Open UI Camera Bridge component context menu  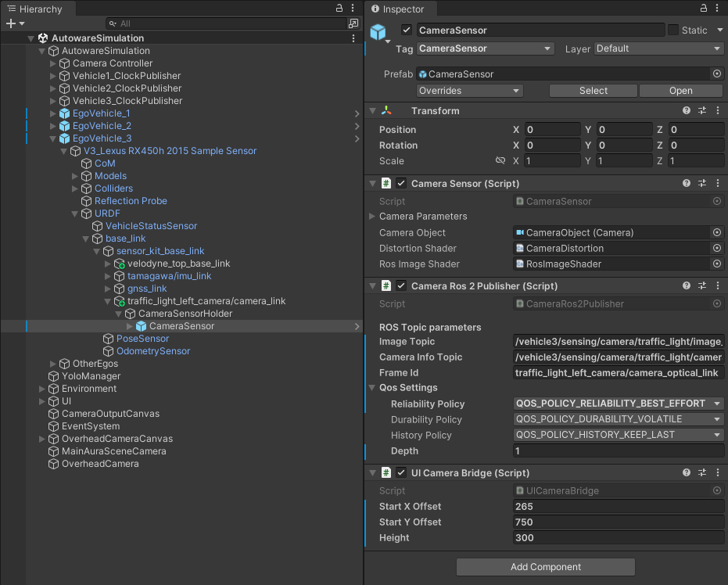(x=717, y=472)
